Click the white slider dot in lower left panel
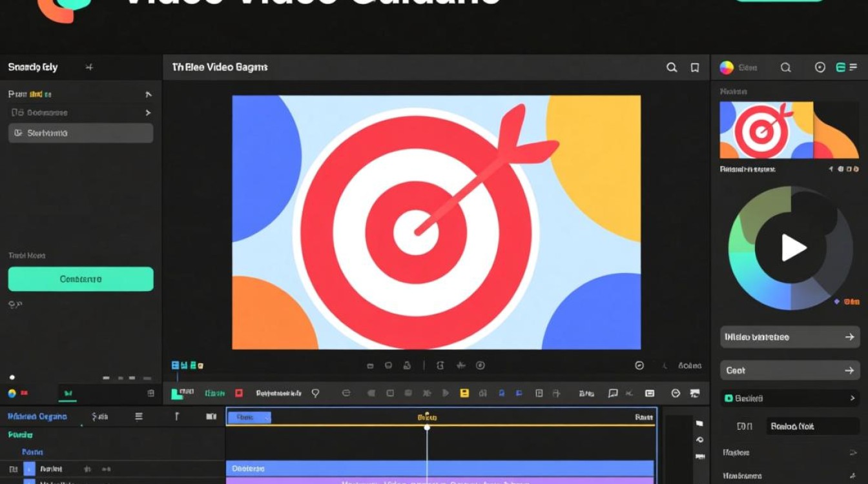868x484 pixels. [12, 378]
